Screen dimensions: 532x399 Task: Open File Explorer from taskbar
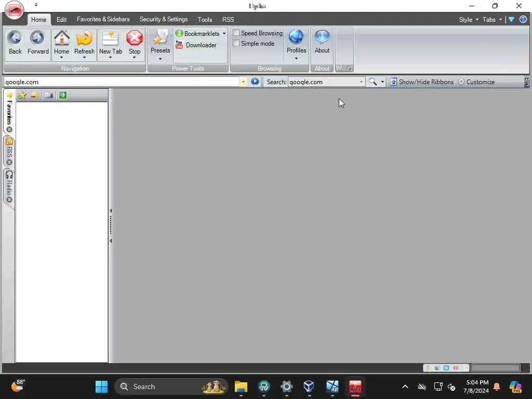pos(241,387)
